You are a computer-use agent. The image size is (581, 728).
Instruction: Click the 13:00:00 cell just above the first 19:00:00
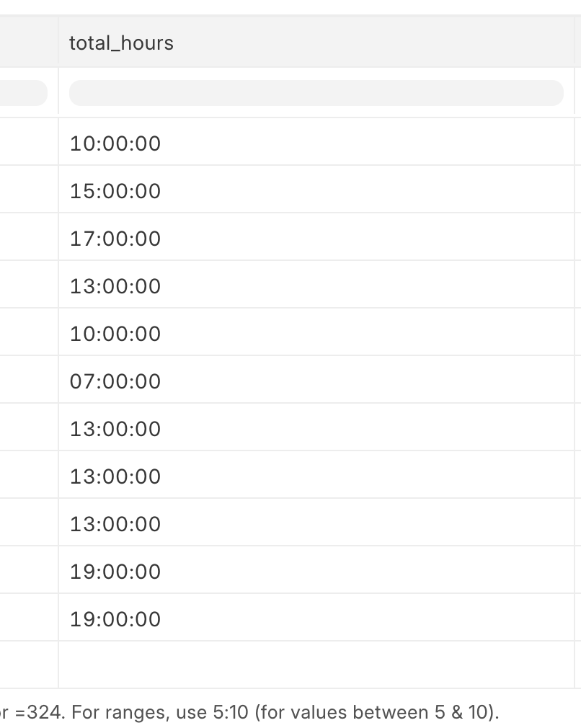coord(316,523)
